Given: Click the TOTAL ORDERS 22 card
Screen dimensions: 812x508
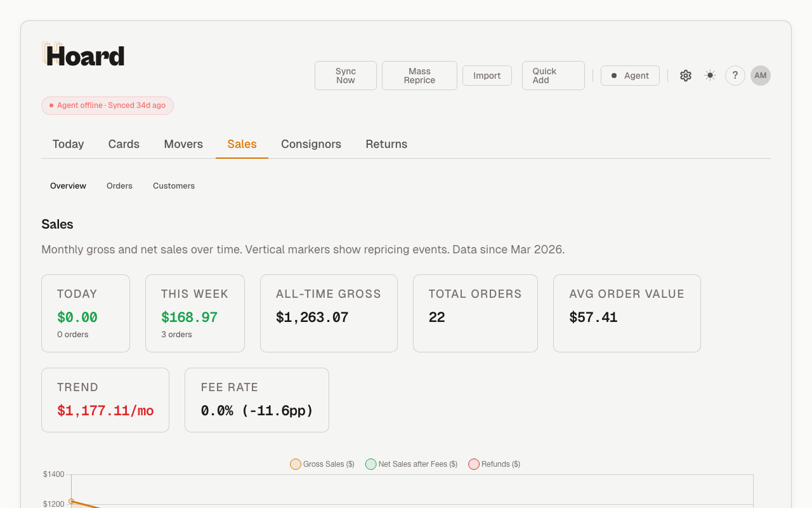Looking at the screenshot, I should pos(475,313).
